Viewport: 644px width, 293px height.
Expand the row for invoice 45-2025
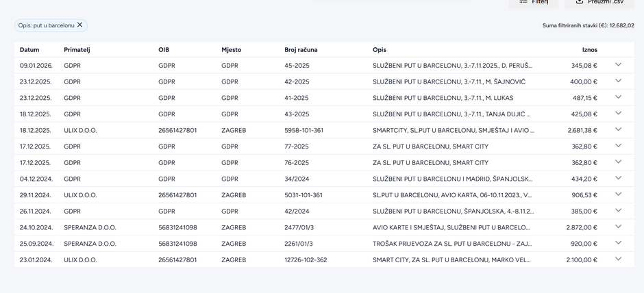[x=618, y=65]
